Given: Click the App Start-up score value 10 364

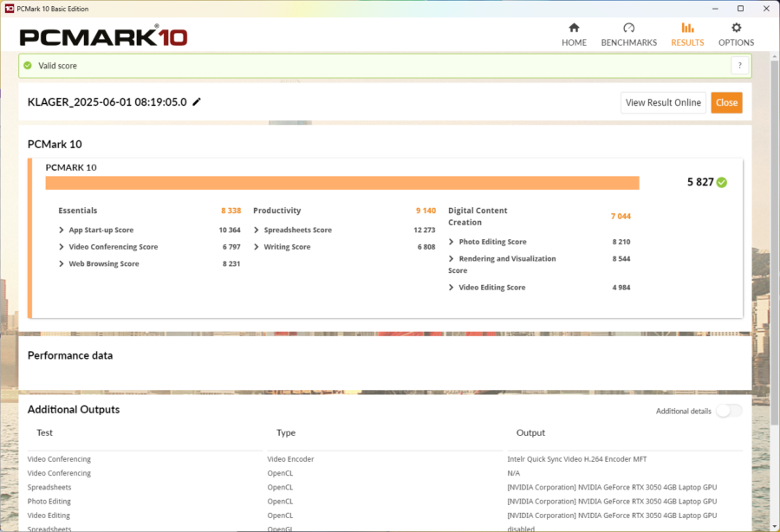Looking at the screenshot, I should (230, 230).
